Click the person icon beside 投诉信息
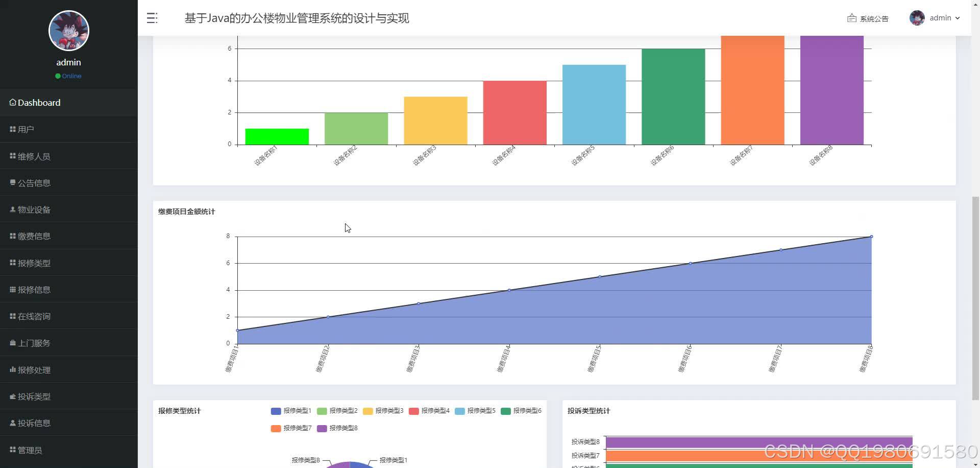 (13, 423)
